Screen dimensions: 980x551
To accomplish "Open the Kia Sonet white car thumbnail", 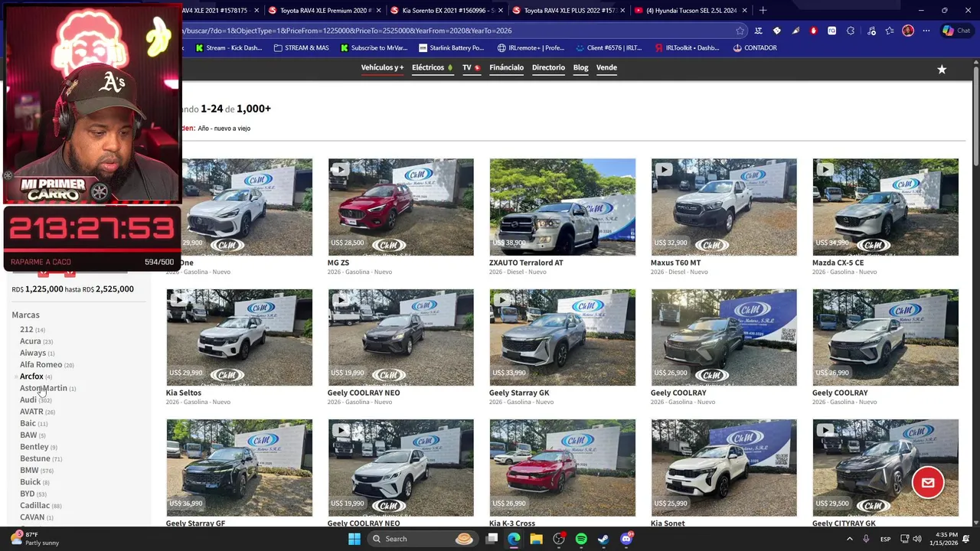I will tap(724, 468).
